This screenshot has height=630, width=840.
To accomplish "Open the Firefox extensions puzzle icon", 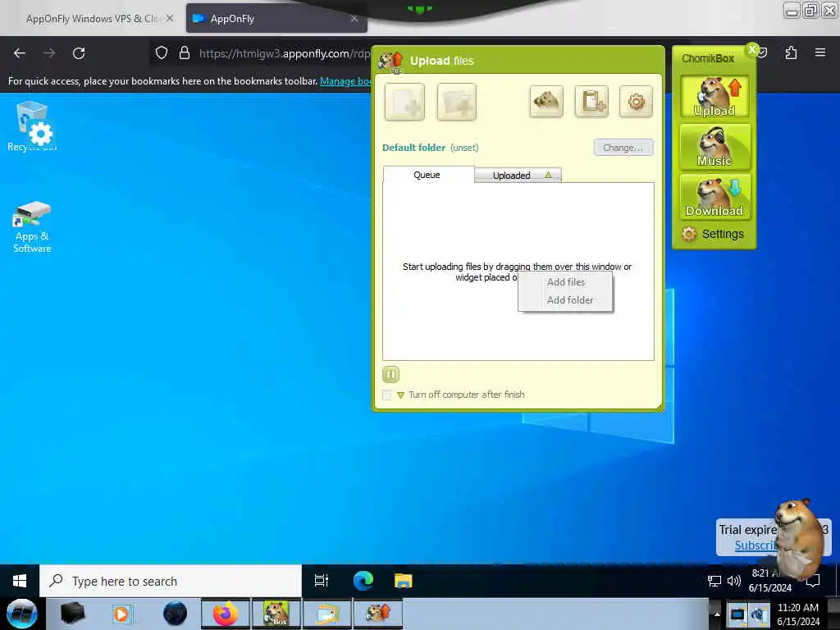I will pyautogui.click(x=791, y=52).
